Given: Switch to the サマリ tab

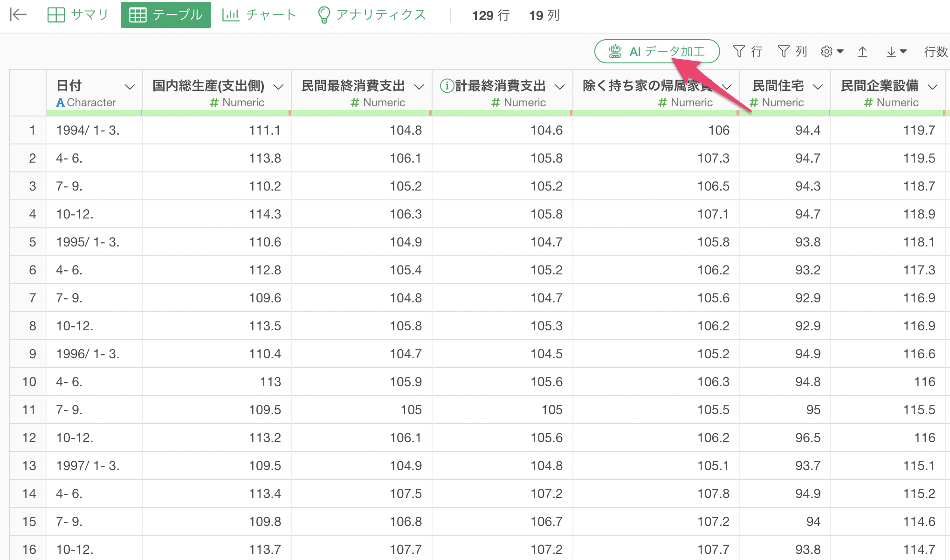Looking at the screenshot, I should [78, 15].
